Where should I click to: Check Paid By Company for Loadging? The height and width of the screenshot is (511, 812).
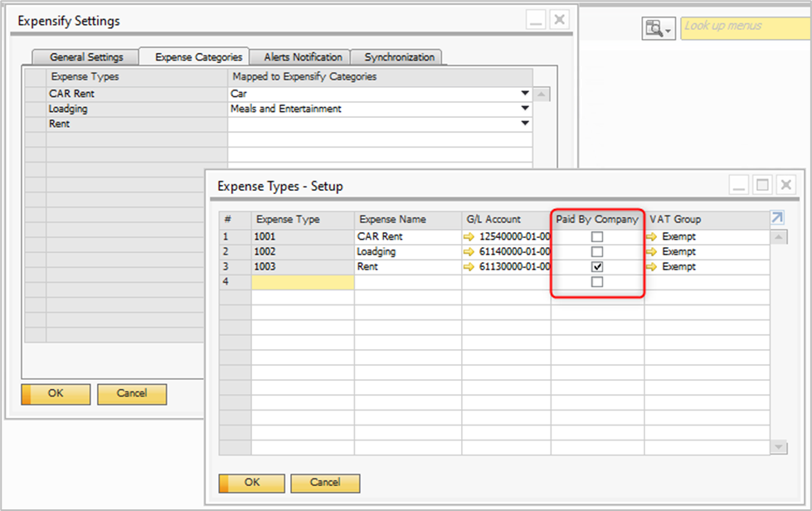tap(597, 252)
